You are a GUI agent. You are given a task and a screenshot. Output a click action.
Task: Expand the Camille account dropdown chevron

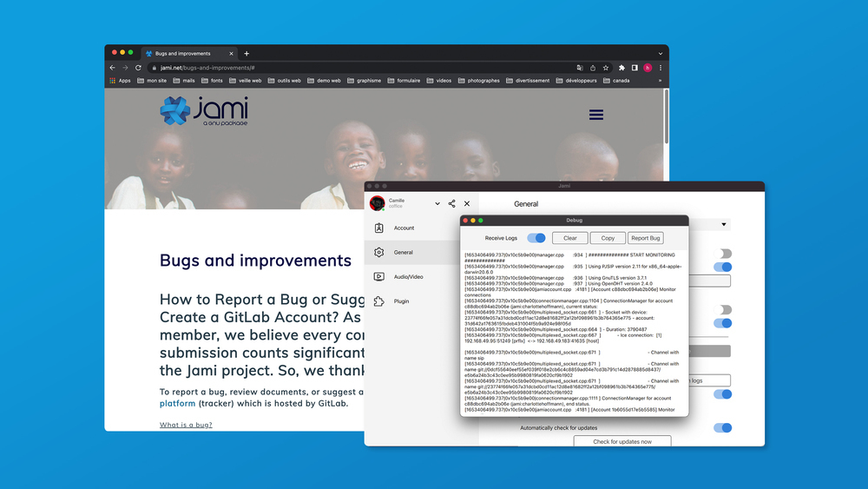pos(437,203)
